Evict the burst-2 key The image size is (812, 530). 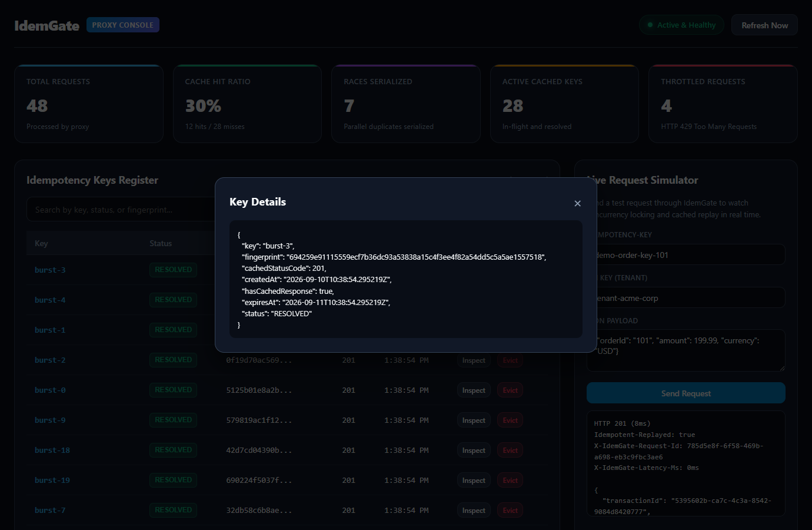point(510,360)
